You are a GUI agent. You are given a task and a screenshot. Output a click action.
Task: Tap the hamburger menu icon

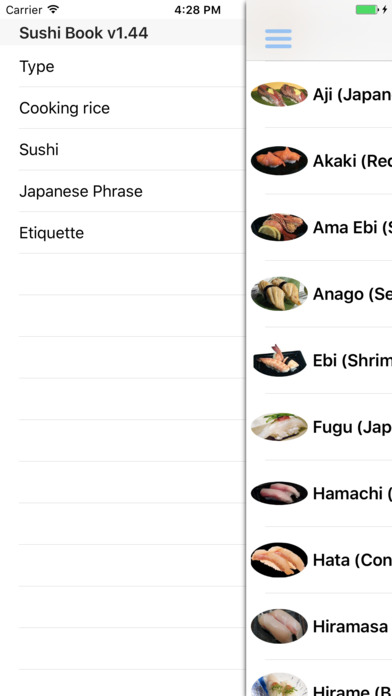click(x=278, y=39)
